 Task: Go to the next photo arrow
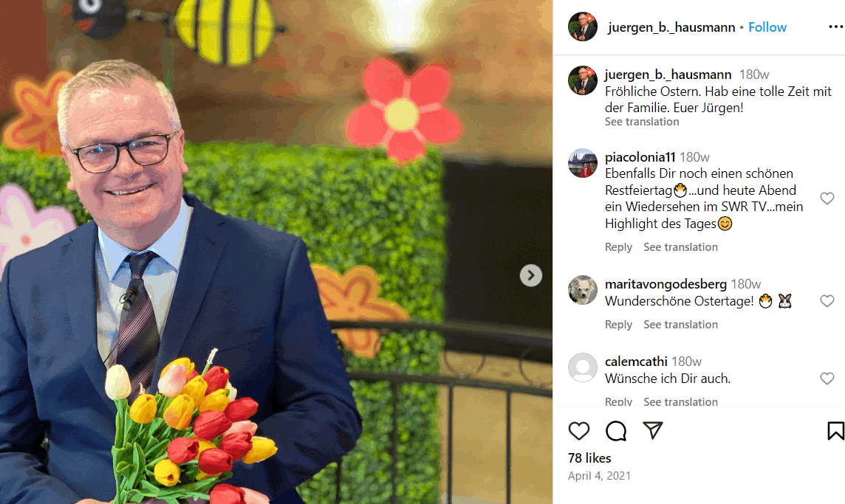coord(531,276)
